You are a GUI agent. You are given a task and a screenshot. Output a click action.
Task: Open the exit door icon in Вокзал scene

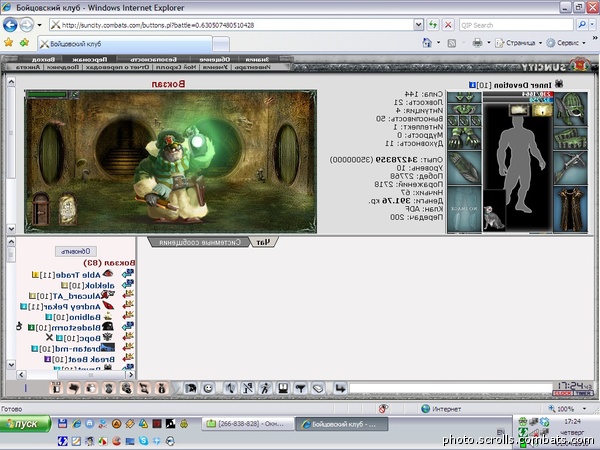[x=41, y=209]
